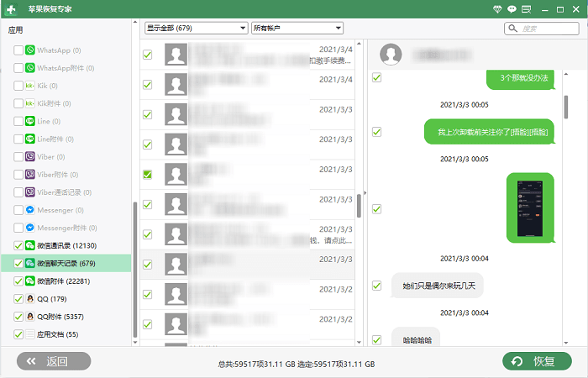Click the contact avatar in chat header

point(391,55)
